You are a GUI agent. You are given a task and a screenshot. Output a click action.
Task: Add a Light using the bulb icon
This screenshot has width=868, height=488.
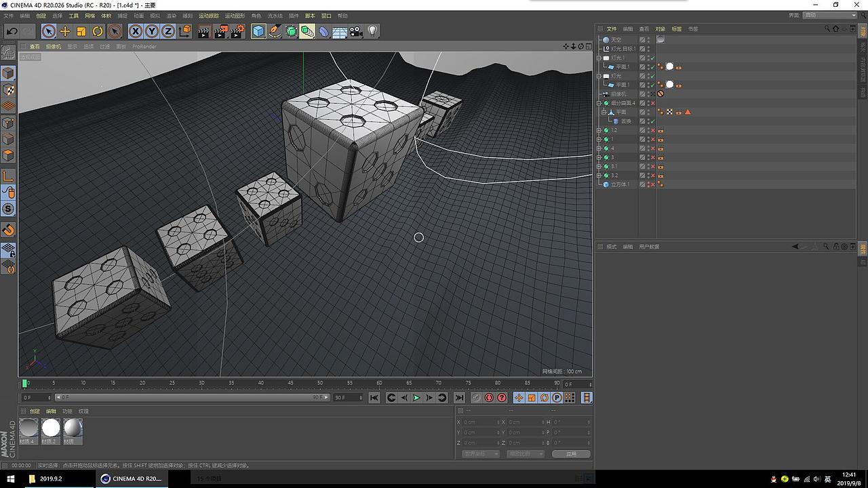(x=372, y=31)
